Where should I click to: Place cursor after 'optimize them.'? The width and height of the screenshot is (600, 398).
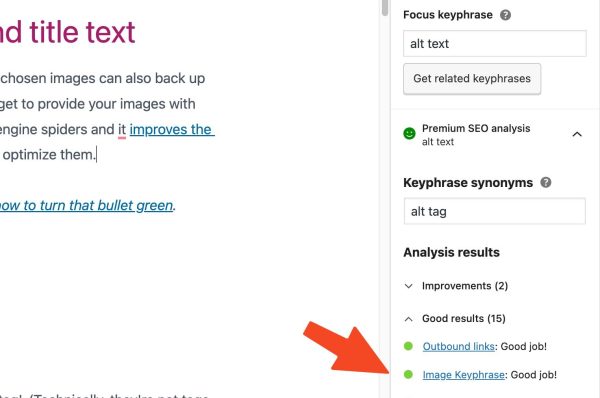point(97,155)
